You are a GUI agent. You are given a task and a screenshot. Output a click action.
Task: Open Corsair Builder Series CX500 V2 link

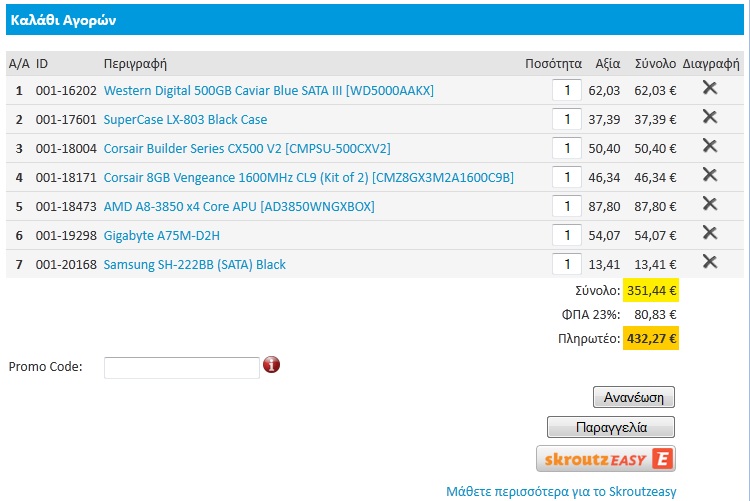pyautogui.click(x=247, y=148)
